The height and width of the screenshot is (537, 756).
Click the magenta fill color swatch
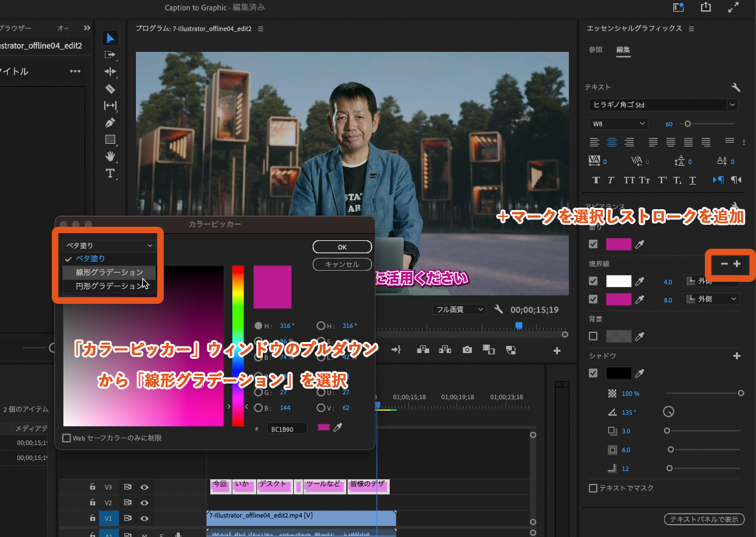[x=618, y=244]
